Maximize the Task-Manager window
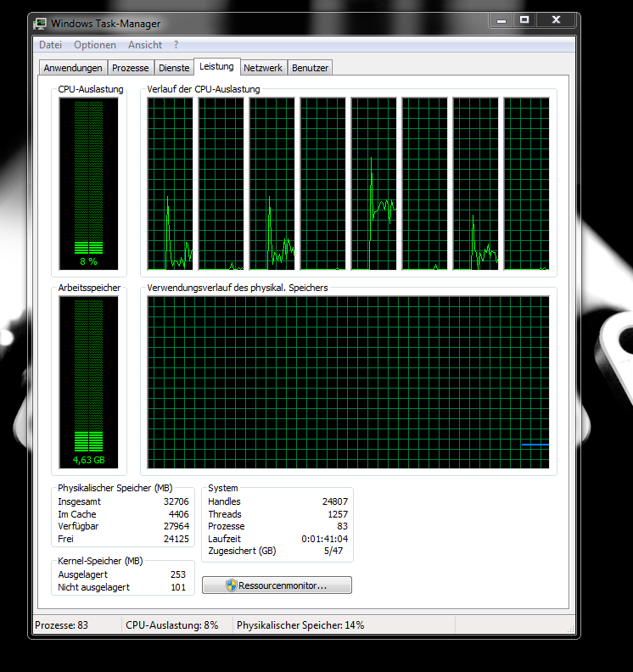Screen dimensions: 633x672 (x=524, y=20)
